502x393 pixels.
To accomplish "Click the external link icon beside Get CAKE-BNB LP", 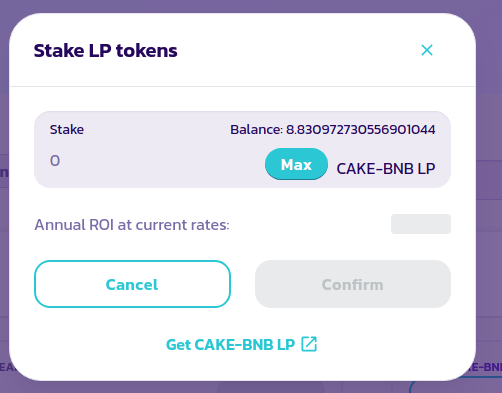I will click(x=309, y=344).
